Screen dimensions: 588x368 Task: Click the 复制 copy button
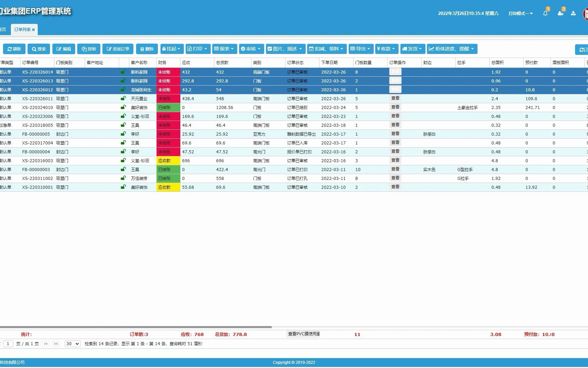(89, 49)
